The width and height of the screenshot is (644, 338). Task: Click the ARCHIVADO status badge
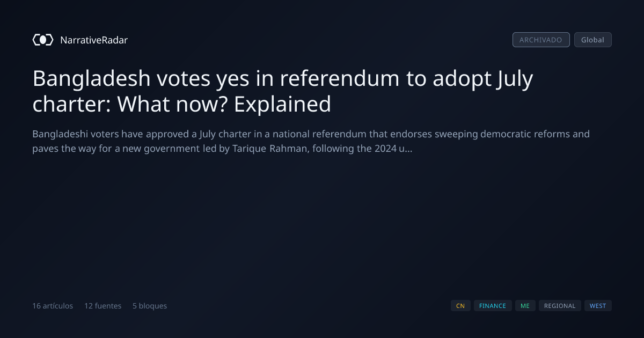pyautogui.click(x=541, y=40)
